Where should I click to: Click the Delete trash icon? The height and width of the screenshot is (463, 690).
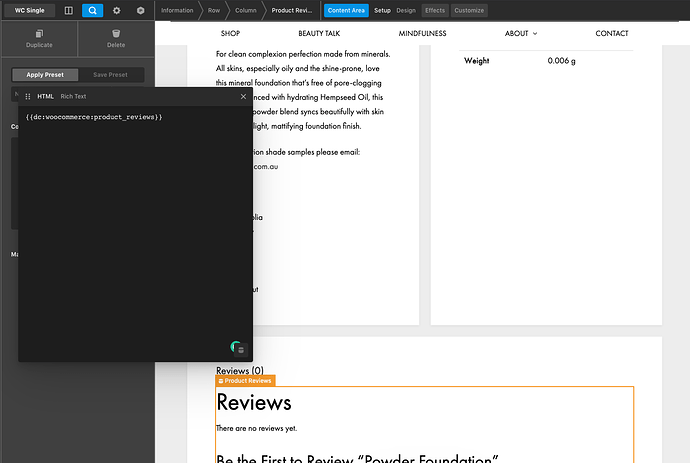[116, 39]
